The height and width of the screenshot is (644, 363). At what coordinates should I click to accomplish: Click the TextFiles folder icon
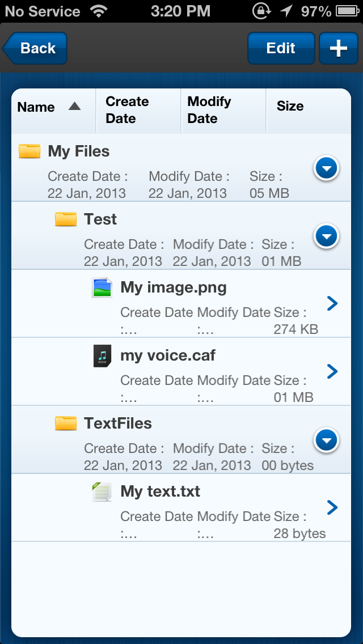click(x=66, y=423)
